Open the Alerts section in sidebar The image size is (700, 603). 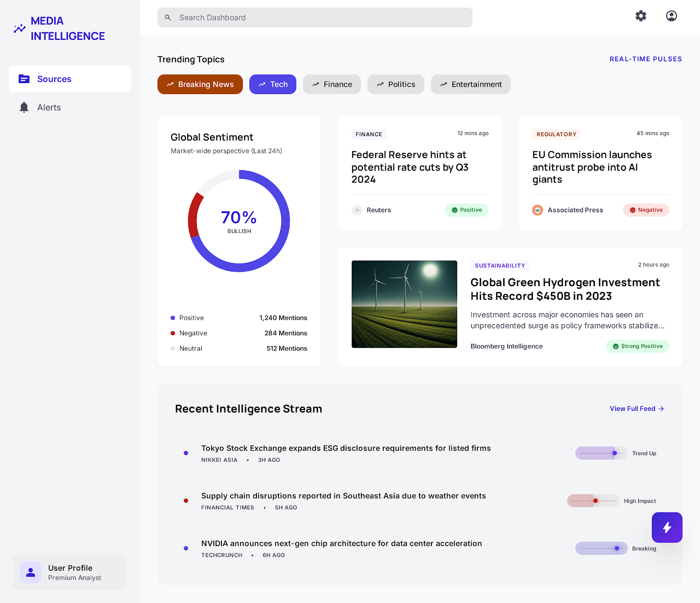49,108
